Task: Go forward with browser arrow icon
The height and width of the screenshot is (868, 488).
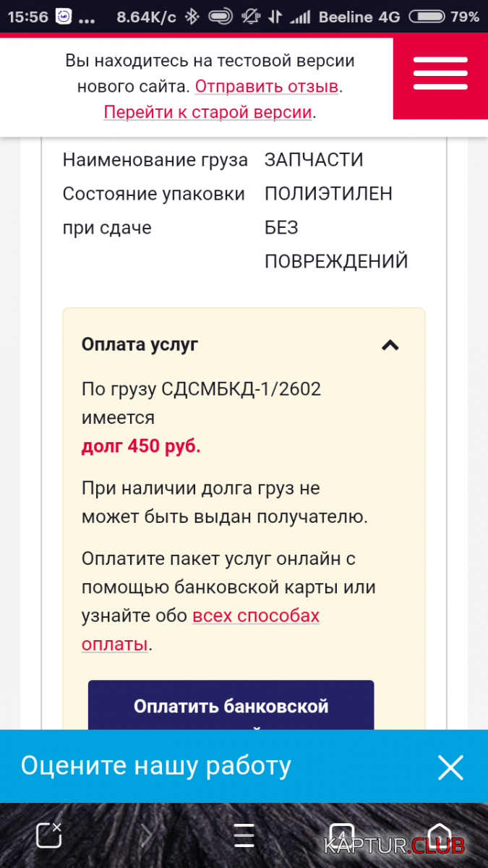Action: 147,835
